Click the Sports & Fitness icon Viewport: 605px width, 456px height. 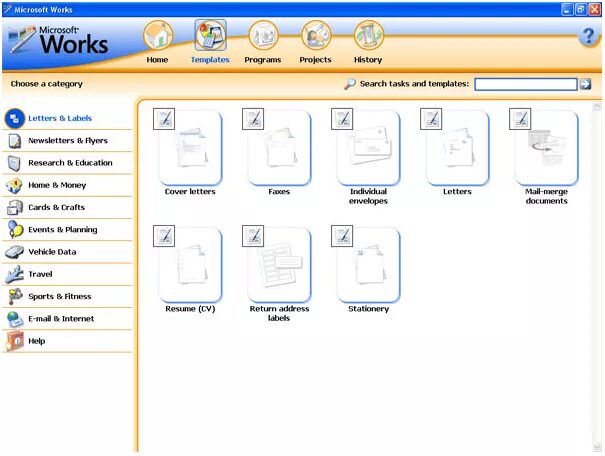tap(15, 296)
